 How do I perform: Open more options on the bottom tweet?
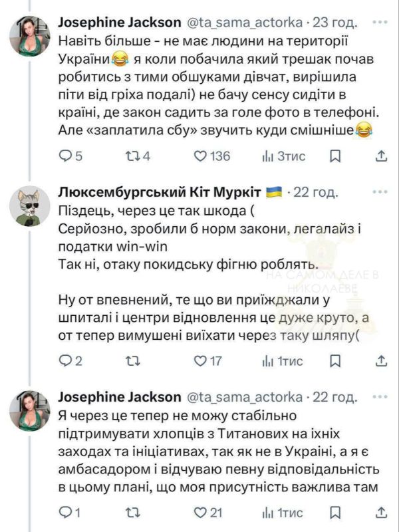(x=381, y=397)
